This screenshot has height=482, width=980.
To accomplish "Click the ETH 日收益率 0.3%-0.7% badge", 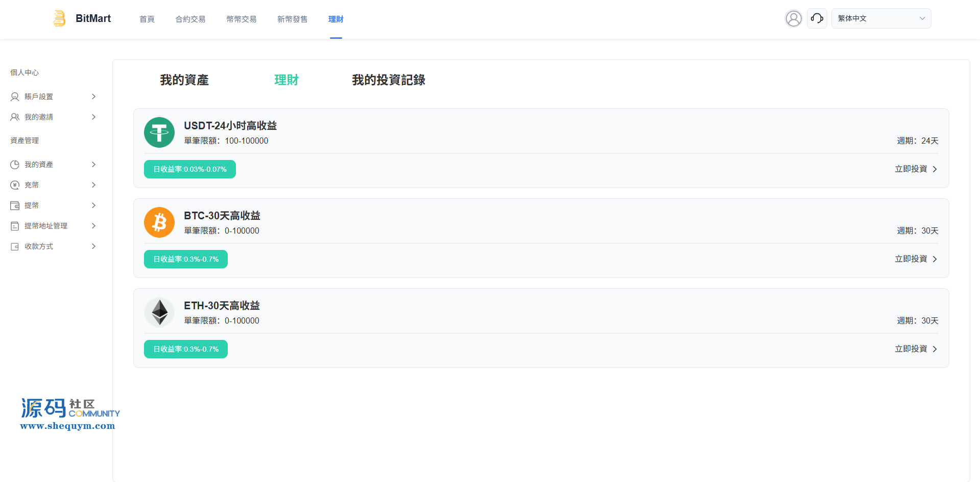I will tap(186, 349).
